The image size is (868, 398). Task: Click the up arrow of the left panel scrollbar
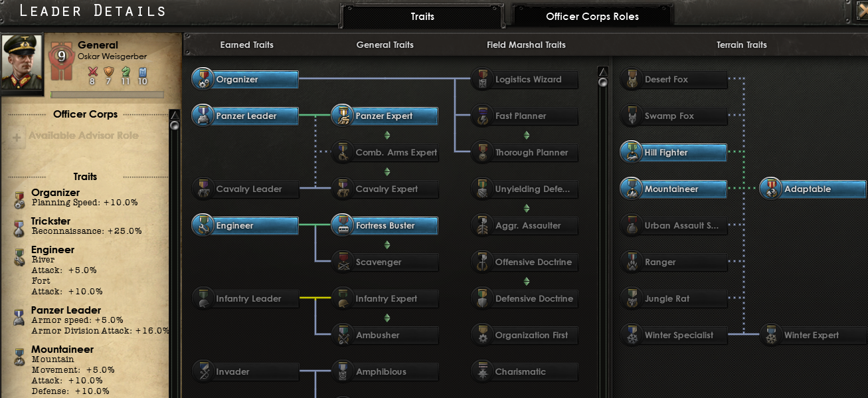pos(175,115)
